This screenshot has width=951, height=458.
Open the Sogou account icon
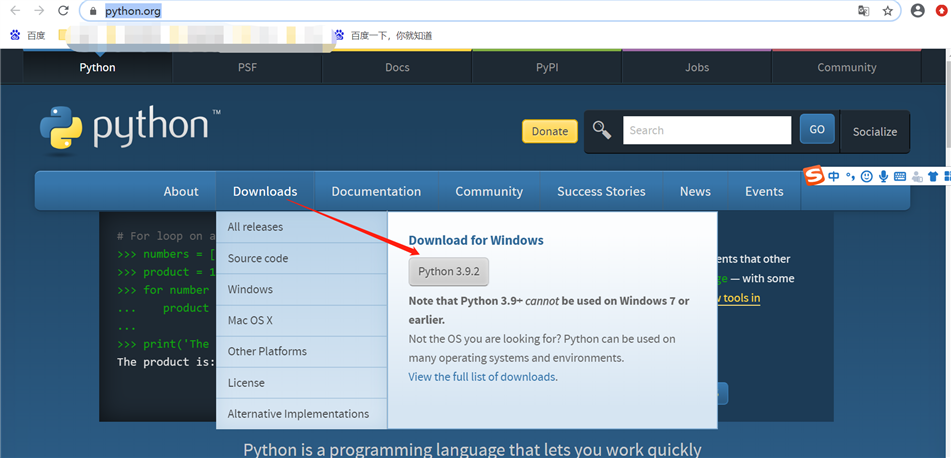[917, 177]
